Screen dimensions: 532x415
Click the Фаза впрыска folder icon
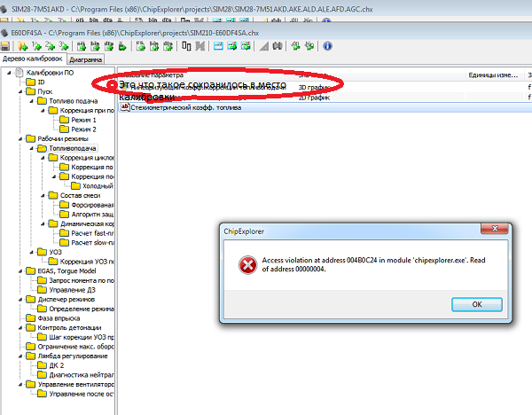tap(29, 318)
